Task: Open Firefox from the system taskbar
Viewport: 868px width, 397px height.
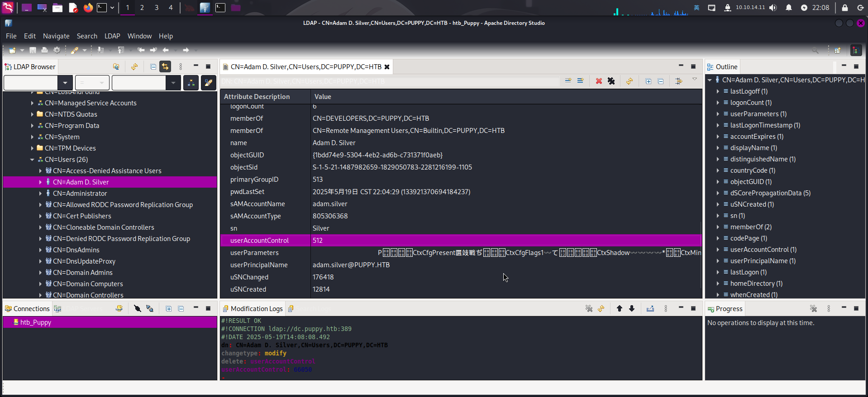Action: (x=88, y=8)
